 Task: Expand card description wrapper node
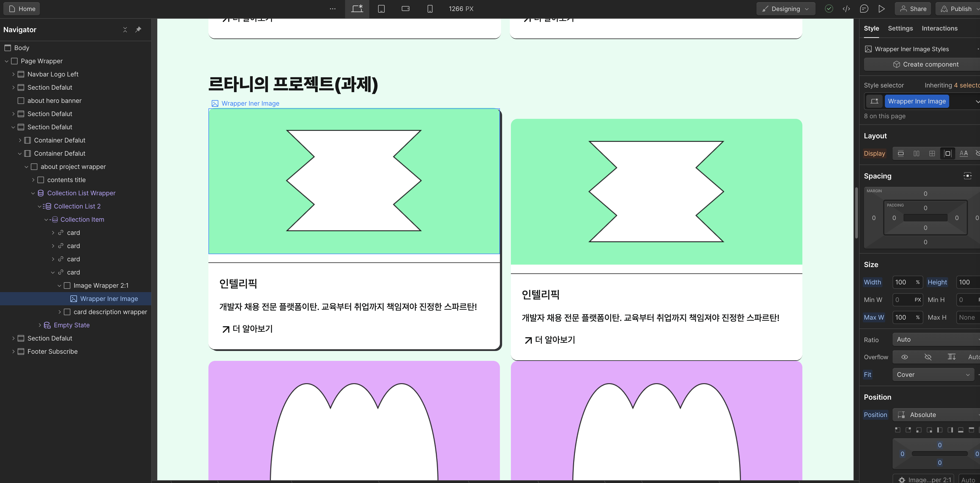[x=59, y=312]
